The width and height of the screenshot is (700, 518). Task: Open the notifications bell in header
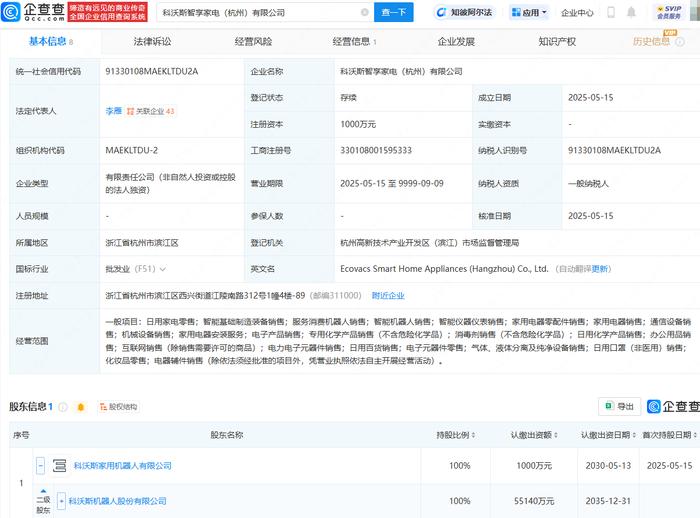coord(631,13)
